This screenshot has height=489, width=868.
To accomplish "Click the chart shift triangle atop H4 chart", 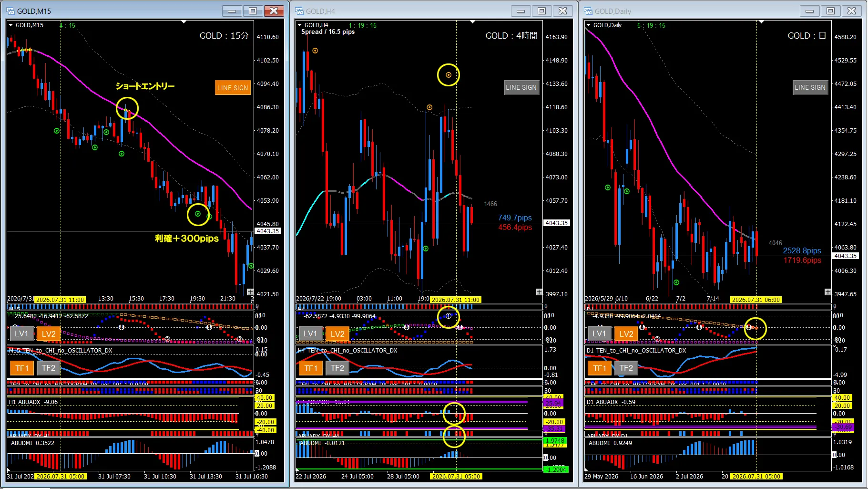I will coord(473,22).
